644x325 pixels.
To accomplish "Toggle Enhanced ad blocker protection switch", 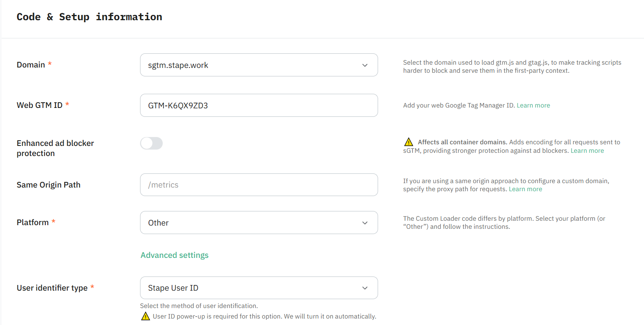I will (151, 143).
